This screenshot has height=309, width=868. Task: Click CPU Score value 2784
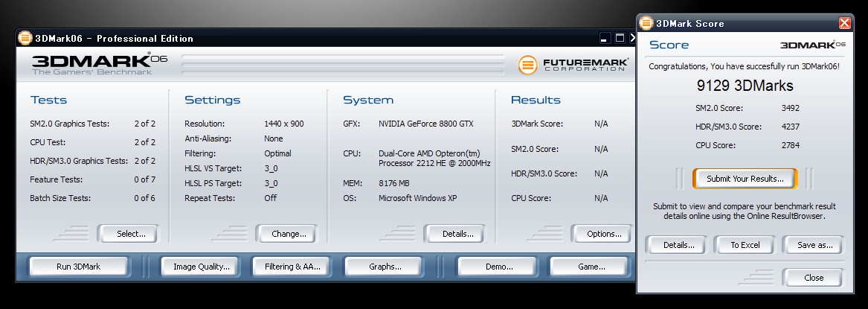coord(791,145)
